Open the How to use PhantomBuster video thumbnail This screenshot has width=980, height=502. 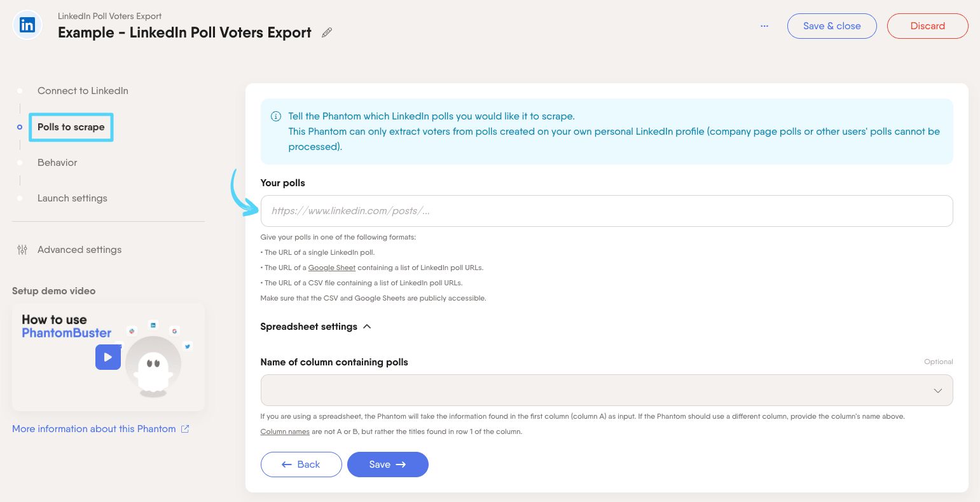click(x=108, y=356)
